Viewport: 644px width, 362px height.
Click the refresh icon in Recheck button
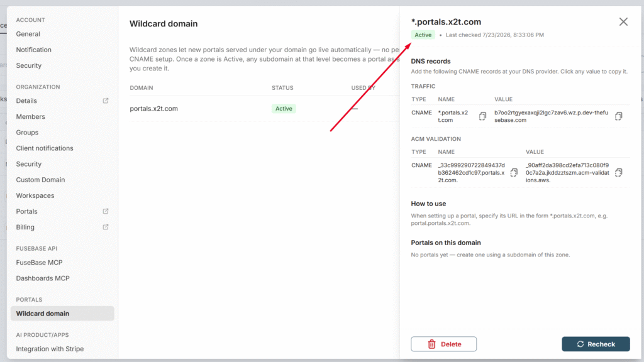coord(580,344)
